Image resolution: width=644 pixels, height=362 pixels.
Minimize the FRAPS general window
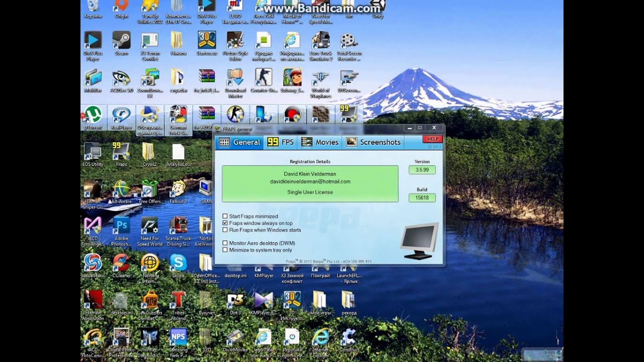[x=411, y=128]
